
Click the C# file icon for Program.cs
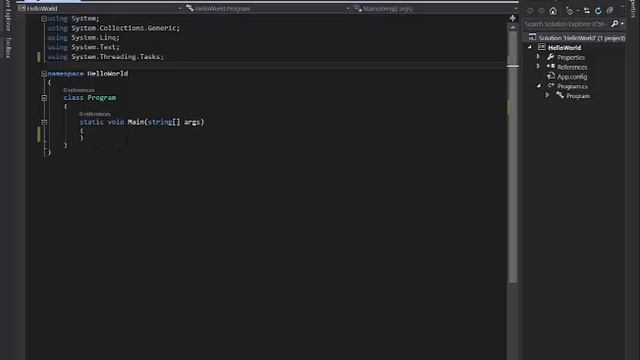(551, 86)
